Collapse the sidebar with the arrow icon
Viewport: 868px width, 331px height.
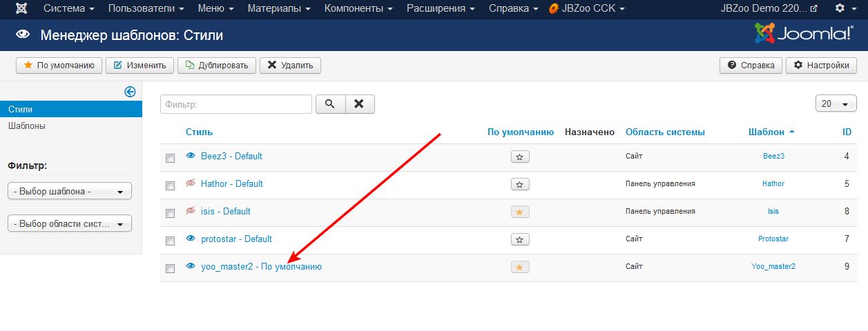pyautogui.click(x=130, y=92)
